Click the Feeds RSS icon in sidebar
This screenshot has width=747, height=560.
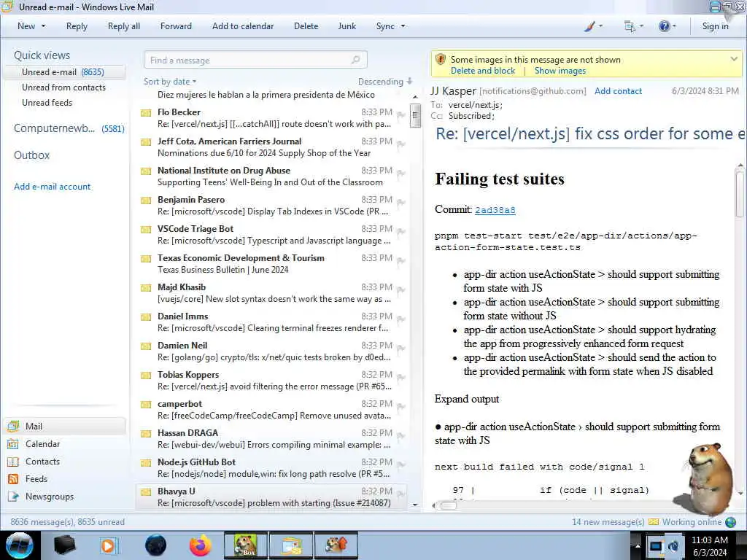tap(13, 479)
